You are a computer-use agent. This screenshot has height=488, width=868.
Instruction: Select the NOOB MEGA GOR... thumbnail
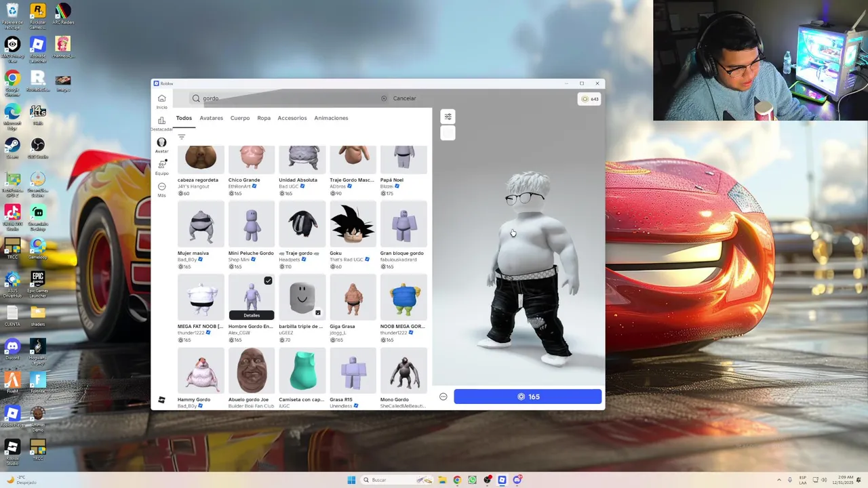tap(403, 298)
